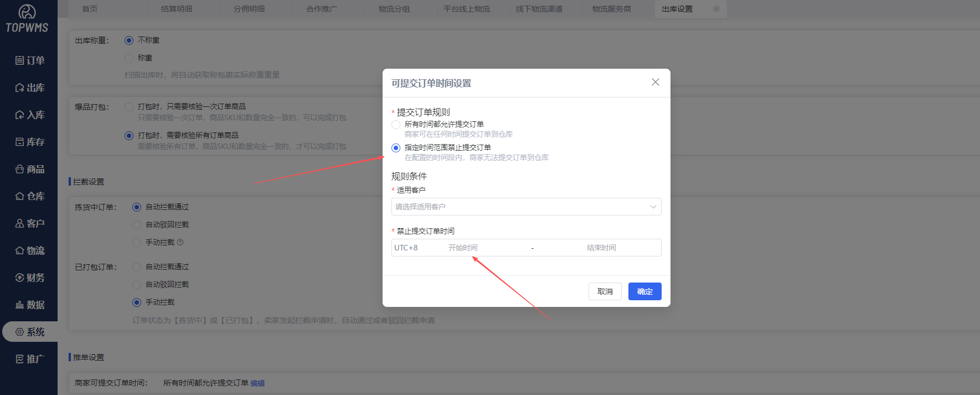Choose 自动拦截通过 for 拣货中订单

coord(137,207)
